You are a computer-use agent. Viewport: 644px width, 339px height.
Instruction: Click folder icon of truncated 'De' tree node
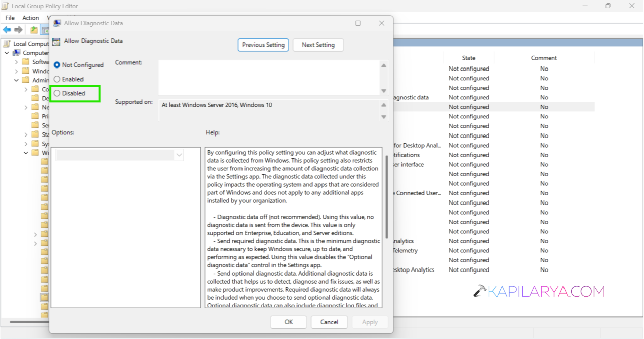click(x=35, y=98)
